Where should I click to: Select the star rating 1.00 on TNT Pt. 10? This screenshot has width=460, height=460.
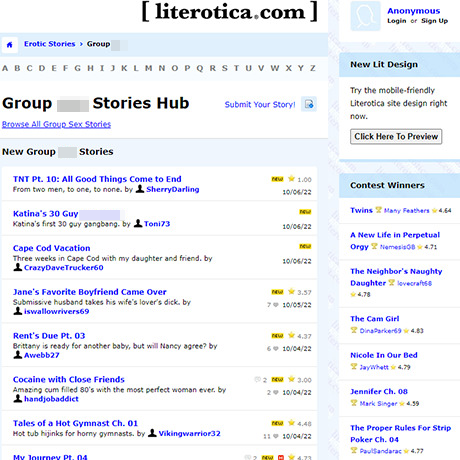click(x=300, y=179)
